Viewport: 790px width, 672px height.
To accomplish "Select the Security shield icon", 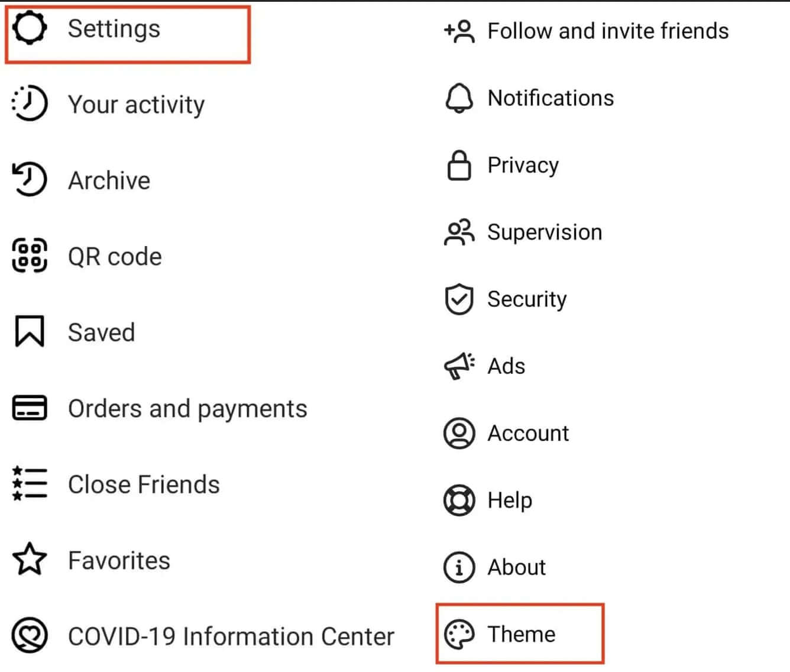I will tap(459, 299).
